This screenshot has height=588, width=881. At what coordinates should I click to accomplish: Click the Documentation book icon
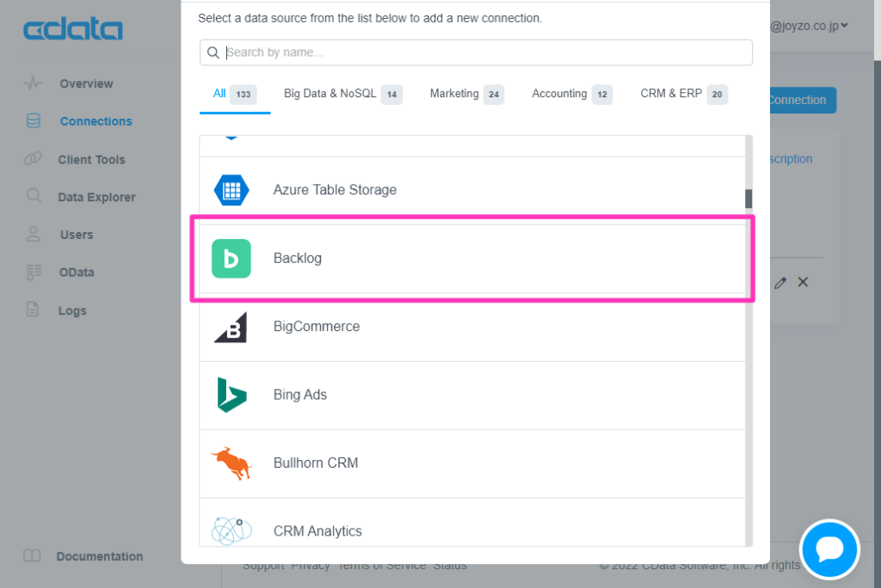pyautogui.click(x=32, y=556)
